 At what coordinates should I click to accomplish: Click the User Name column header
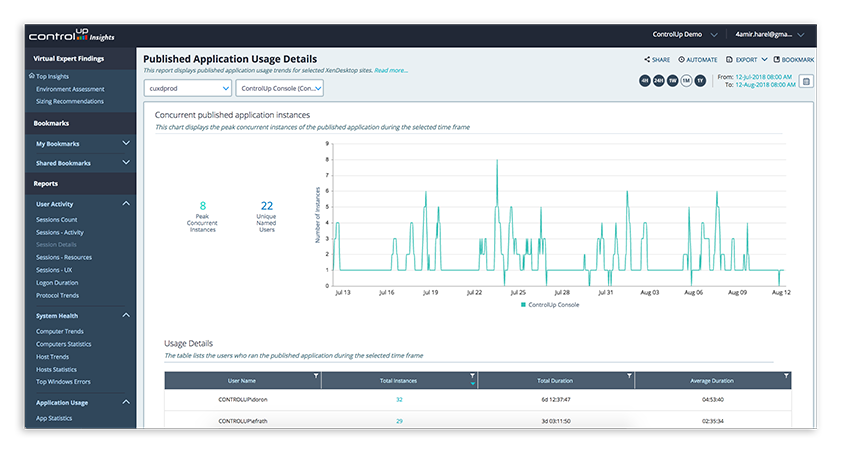(x=242, y=381)
